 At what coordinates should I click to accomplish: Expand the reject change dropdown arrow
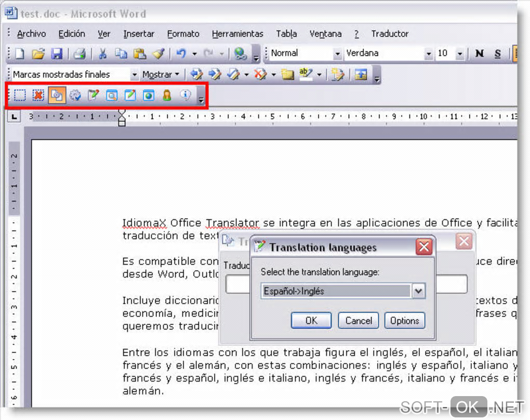tap(273, 74)
